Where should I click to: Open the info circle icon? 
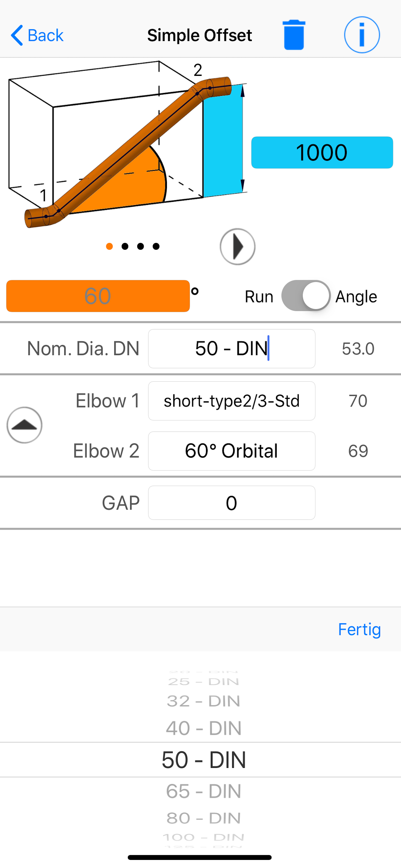click(362, 35)
